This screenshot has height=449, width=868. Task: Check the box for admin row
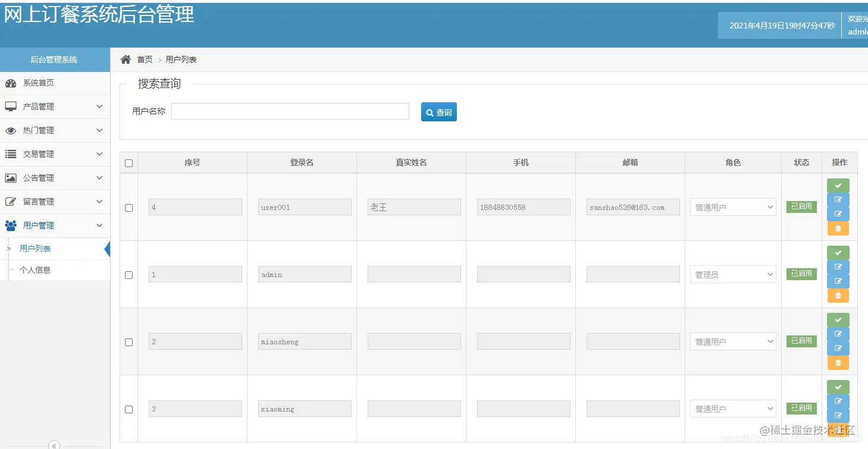coord(129,275)
